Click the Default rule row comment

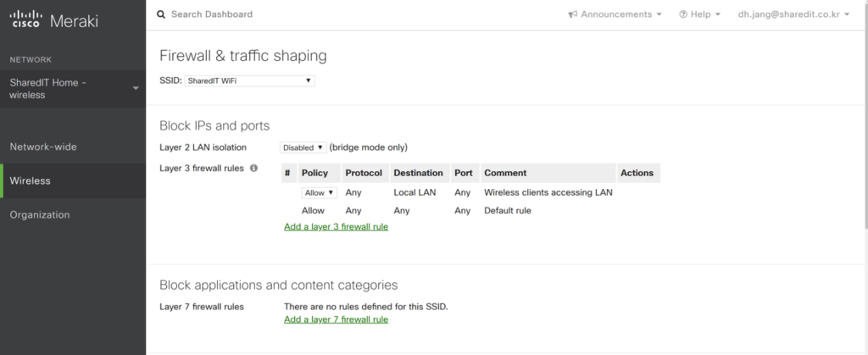point(507,211)
